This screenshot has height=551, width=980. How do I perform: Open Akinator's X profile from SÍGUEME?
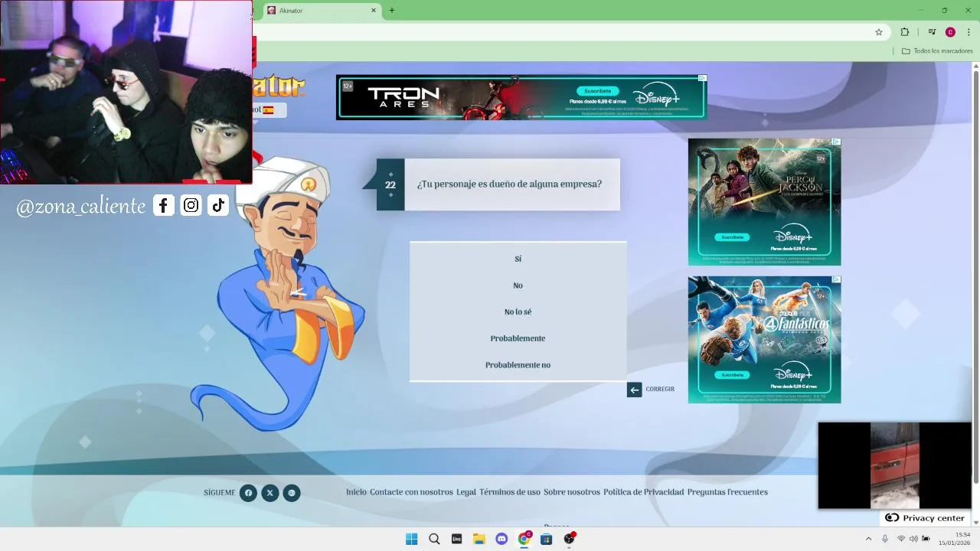pyautogui.click(x=269, y=493)
